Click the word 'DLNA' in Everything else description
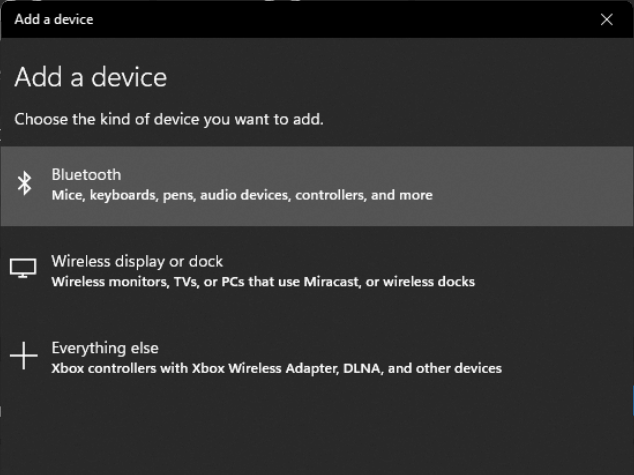Image resolution: width=634 pixels, height=475 pixels. (x=363, y=369)
